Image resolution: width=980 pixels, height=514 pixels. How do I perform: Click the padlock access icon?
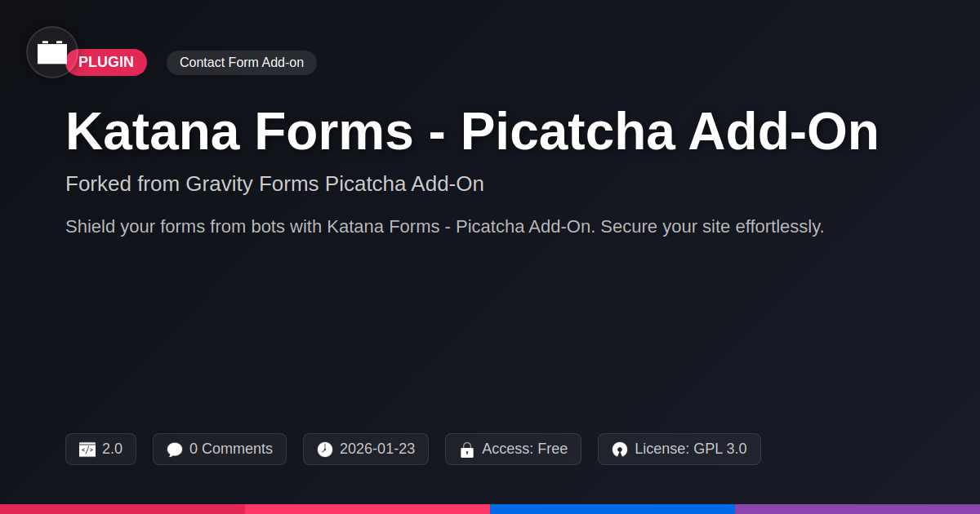coord(467,450)
